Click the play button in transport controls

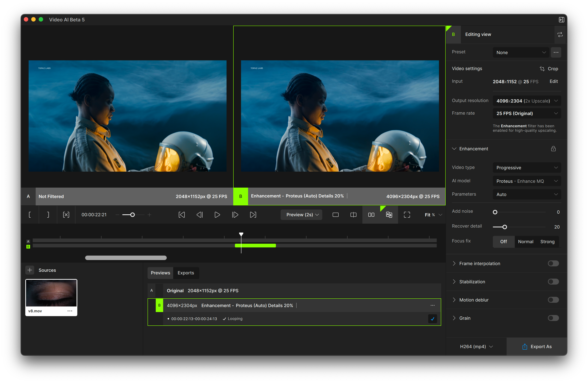[217, 215]
